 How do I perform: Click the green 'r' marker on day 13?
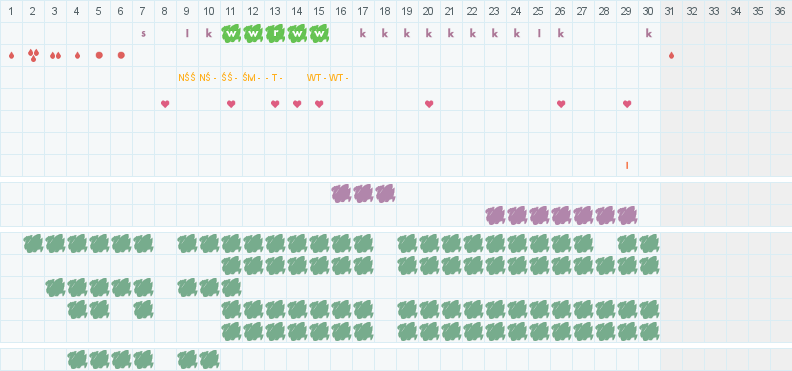pyautogui.click(x=275, y=33)
